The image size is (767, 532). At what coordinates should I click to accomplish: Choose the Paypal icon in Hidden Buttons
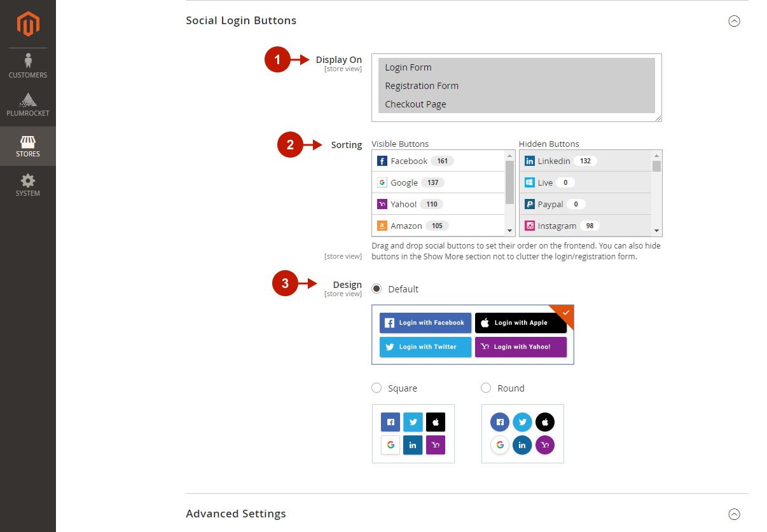coord(529,204)
